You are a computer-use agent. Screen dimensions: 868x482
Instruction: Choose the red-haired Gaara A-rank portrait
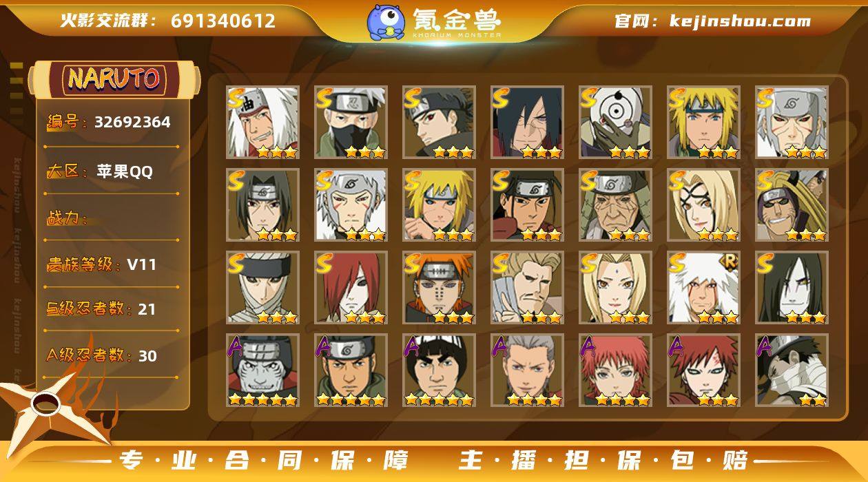click(704, 370)
